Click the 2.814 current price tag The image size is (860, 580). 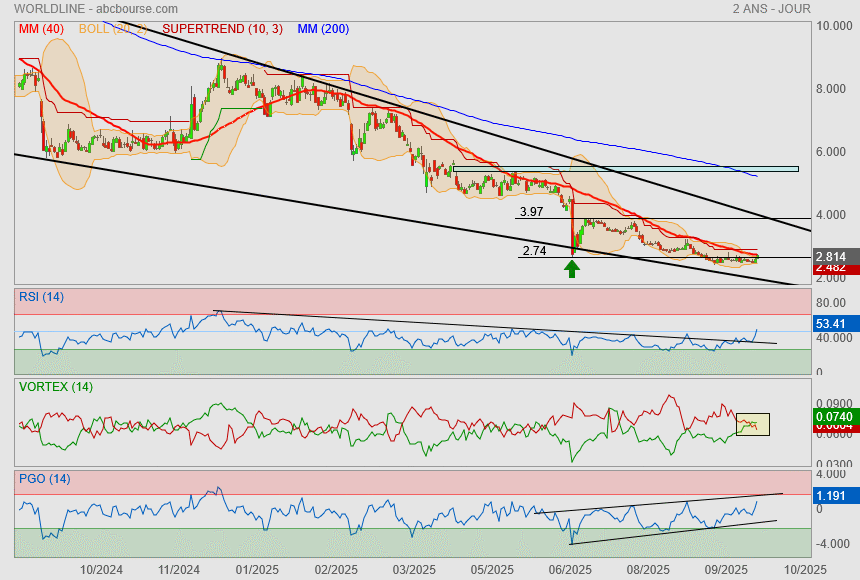point(832,256)
